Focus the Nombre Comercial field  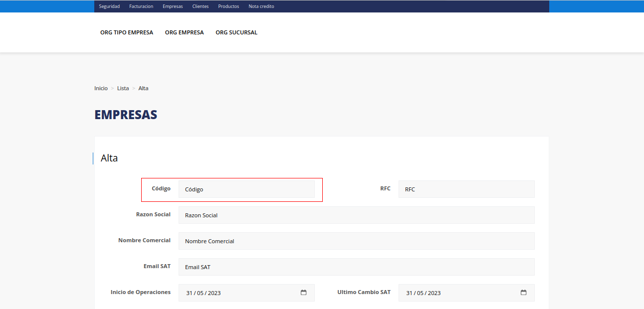356,241
